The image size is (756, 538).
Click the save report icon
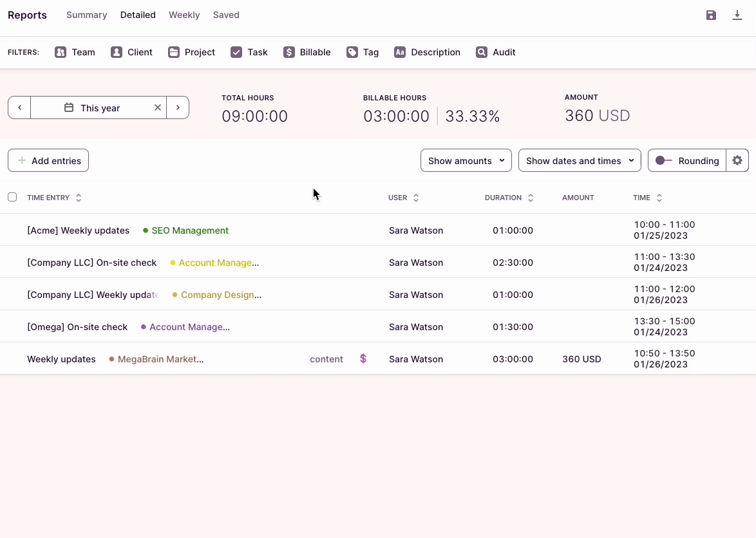[x=711, y=15]
